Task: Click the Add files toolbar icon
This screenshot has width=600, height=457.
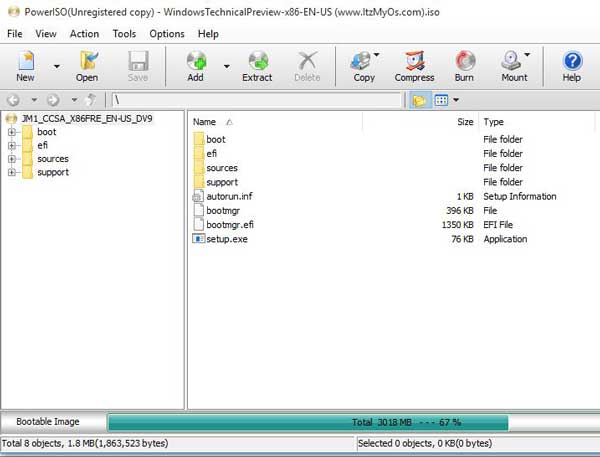Action: pos(196,66)
